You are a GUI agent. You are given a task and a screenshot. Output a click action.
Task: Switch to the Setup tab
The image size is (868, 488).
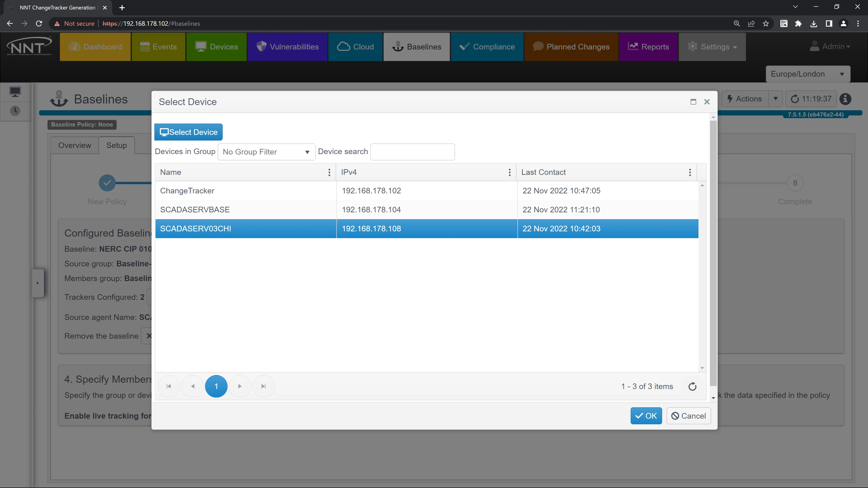click(x=117, y=145)
